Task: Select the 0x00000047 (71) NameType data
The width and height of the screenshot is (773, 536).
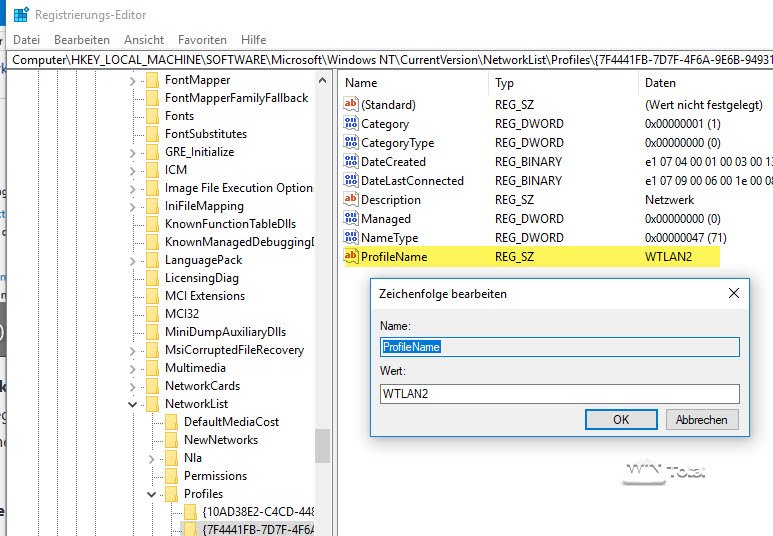Action: pyautogui.click(x=685, y=238)
